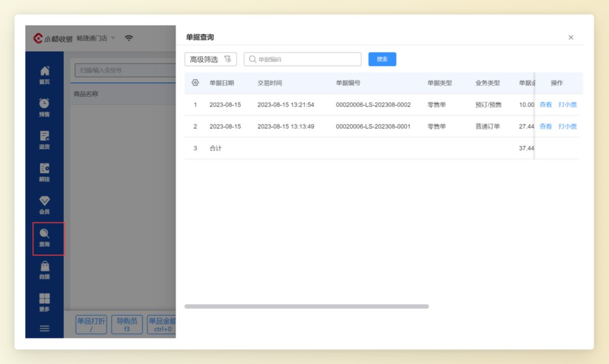Click 打小票 for order LS-202308-0002

(x=567, y=105)
